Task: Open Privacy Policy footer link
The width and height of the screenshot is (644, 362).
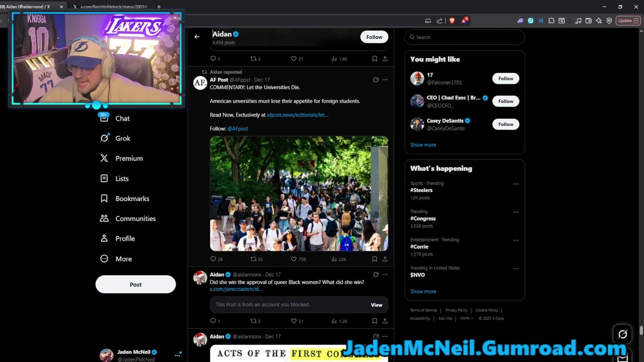Action: 456,310
